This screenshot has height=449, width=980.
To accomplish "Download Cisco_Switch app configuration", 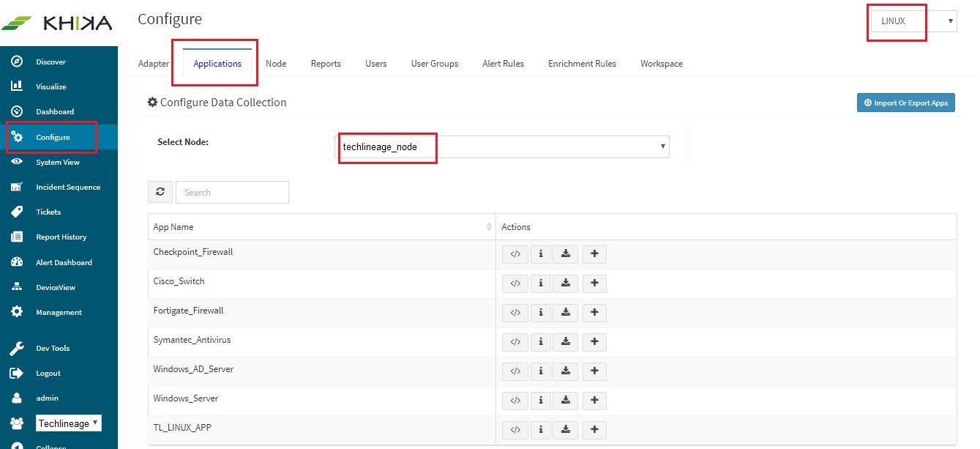I will [566, 283].
